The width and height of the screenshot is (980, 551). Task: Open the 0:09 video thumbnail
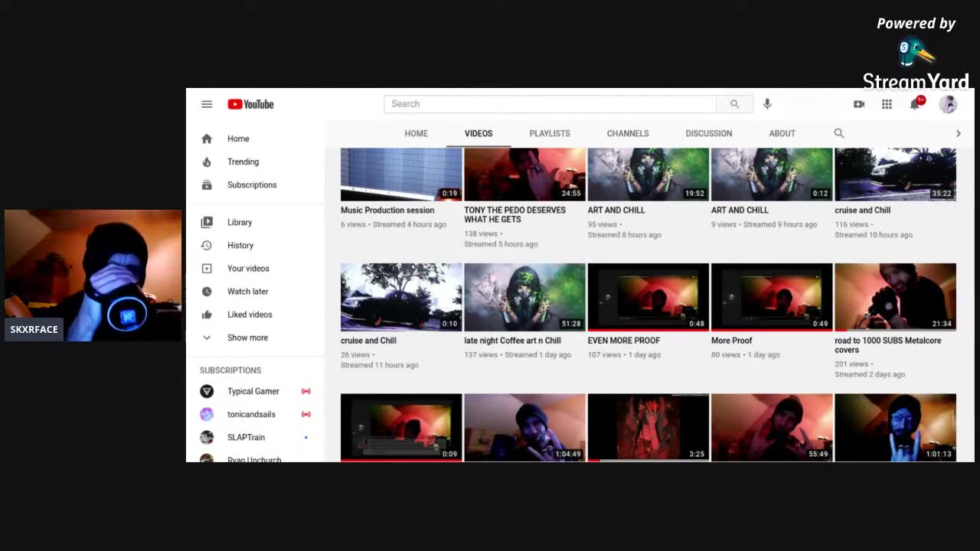[401, 427]
